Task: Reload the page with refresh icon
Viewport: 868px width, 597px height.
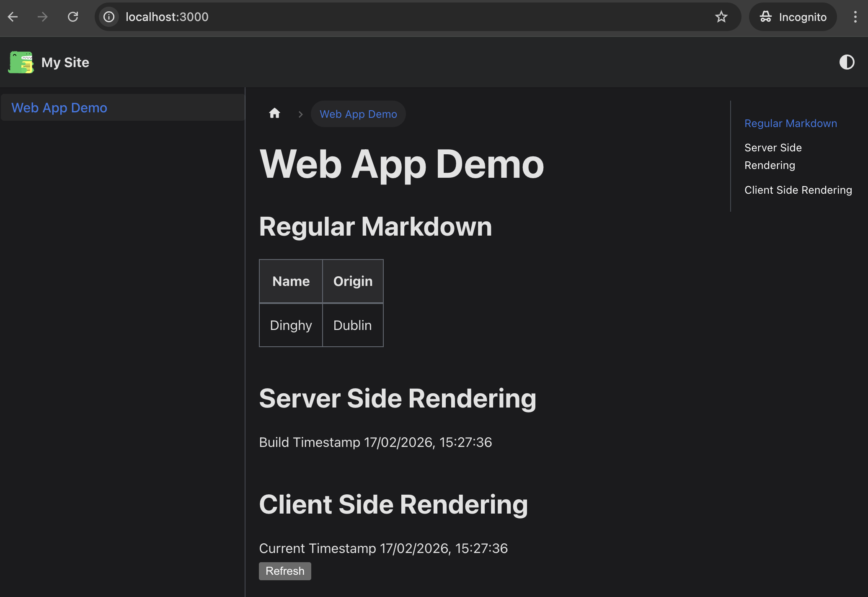Action: click(73, 17)
